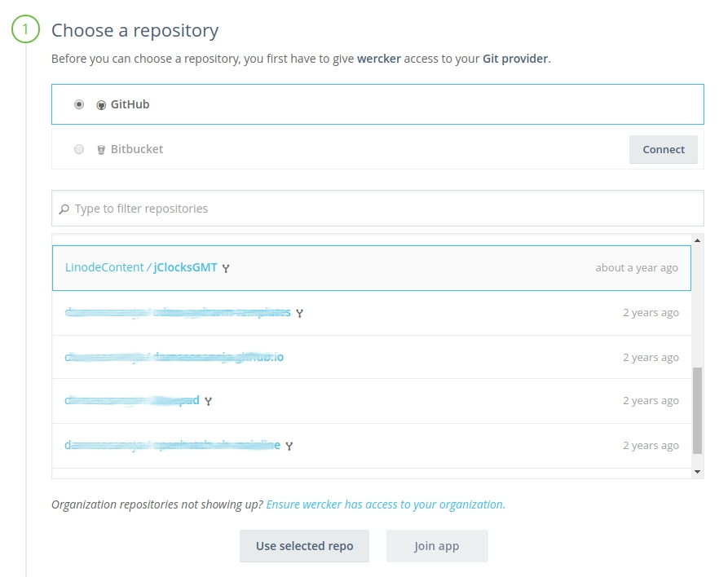Click the fork icon on the last repository row

point(288,445)
